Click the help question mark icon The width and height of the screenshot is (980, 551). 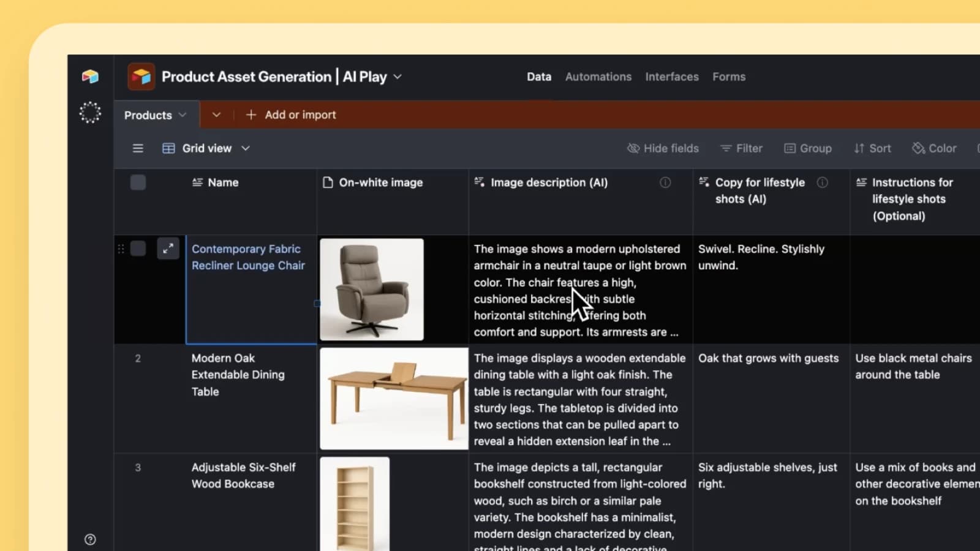coord(90,539)
